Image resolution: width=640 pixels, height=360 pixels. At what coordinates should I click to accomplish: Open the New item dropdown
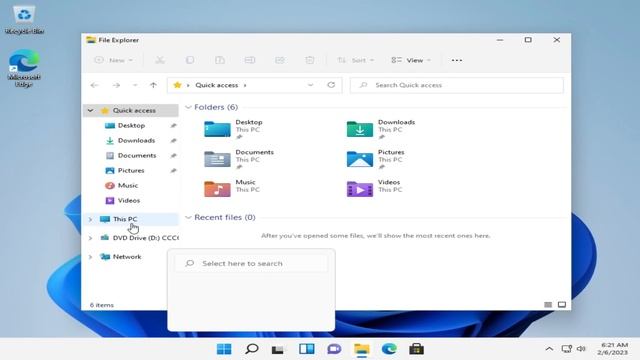(x=113, y=60)
